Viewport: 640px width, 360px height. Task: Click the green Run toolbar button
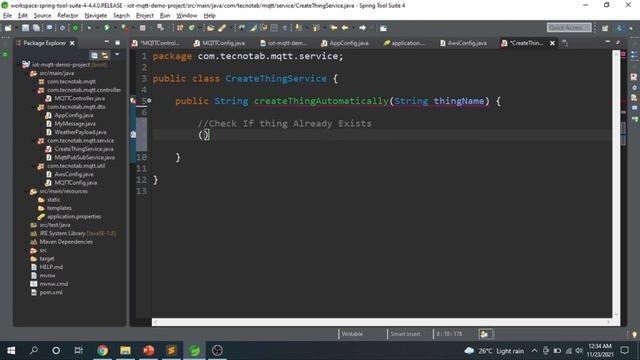pyautogui.click(x=107, y=28)
